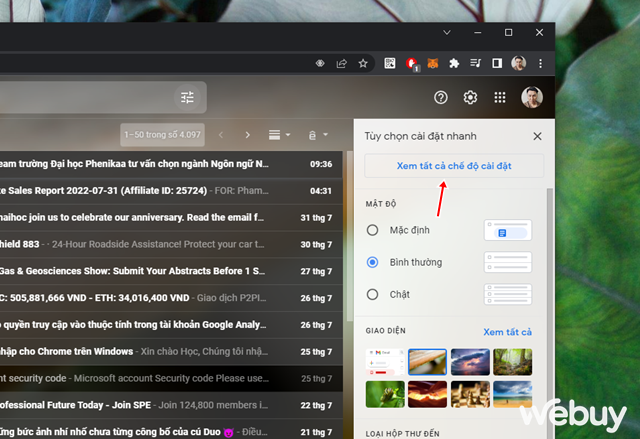Open the Chrome trên Windows email
This screenshot has height=439, width=640.
tap(171, 352)
